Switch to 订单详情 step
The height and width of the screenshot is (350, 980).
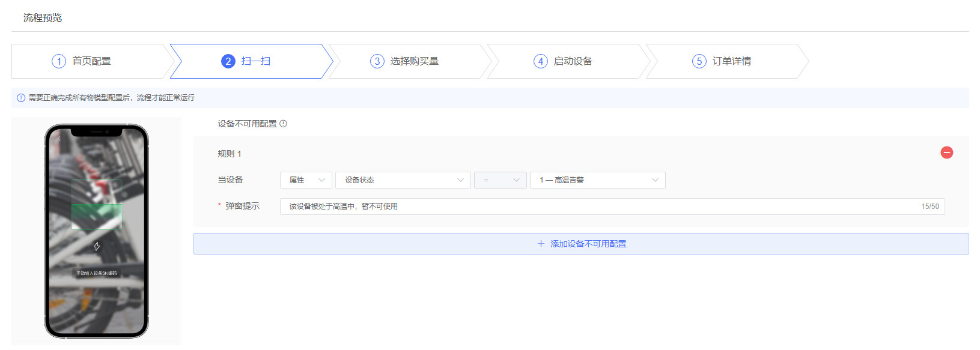[x=727, y=61]
